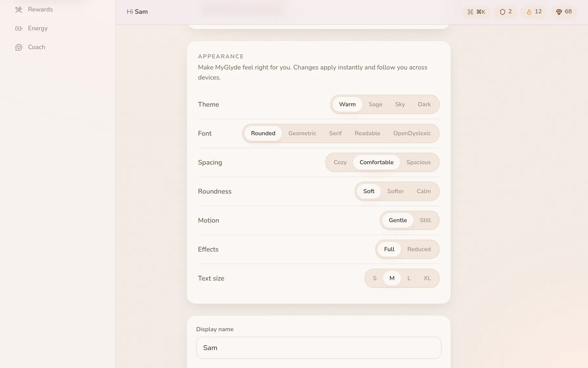Viewport: 588px width, 368px height.
Task: Choose Calm roundness
Action: [x=424, y=191]
